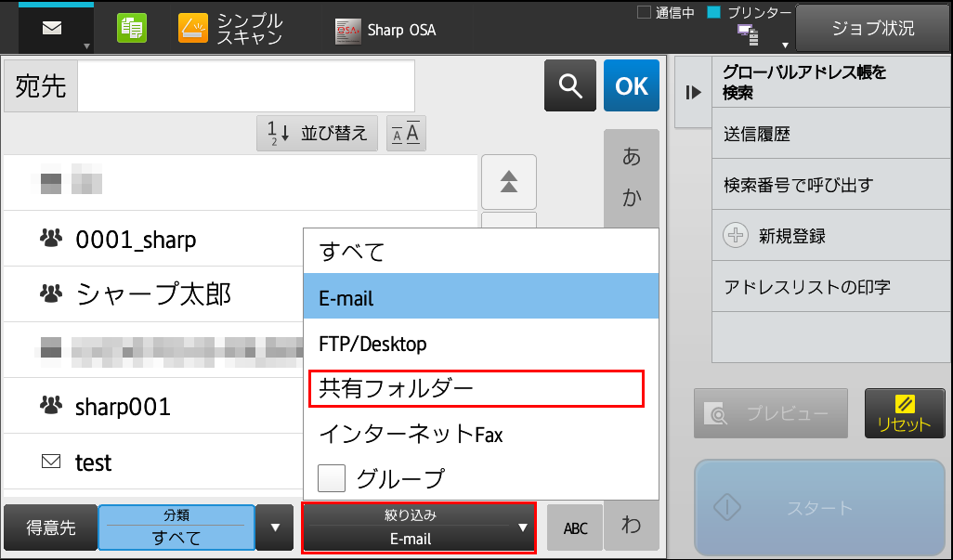This screenshot has width=953, height=560.
Task: Expand the 絞り込み E-mail filter dropdown
Action: (418, 528)
